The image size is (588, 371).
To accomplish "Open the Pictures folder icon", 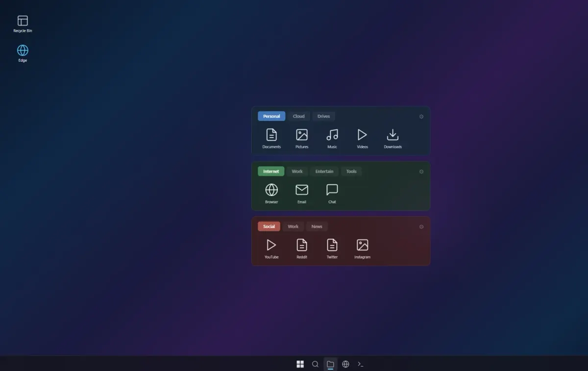I will pyautogui.click(x=302, y=138).
